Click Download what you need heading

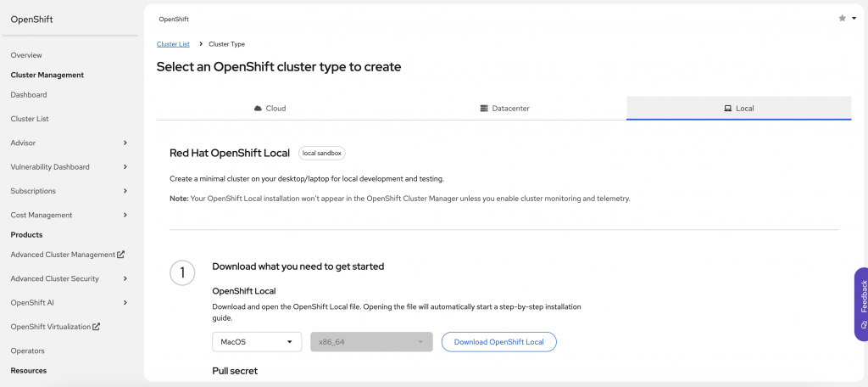[x=298, y=266]
